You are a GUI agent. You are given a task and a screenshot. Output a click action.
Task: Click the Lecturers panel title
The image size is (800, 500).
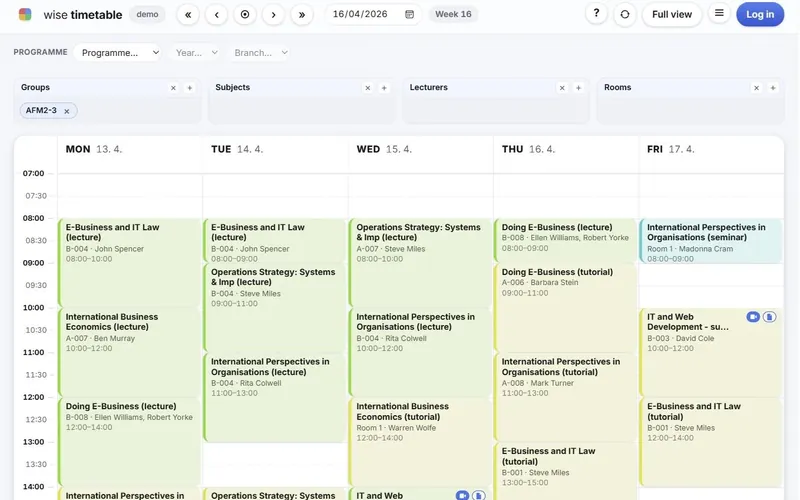click(x=429, y=87)
